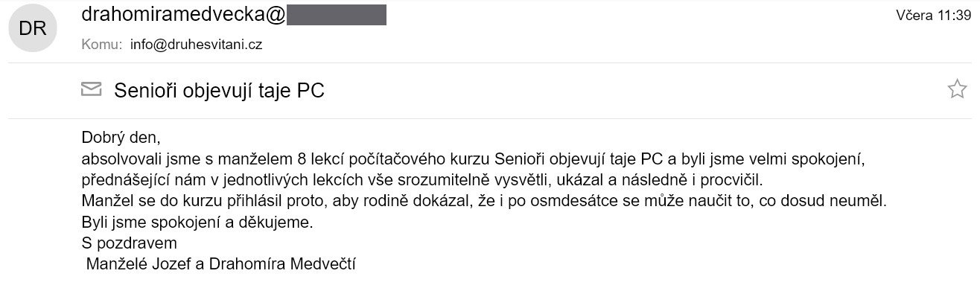Click the S pozdravem closing line

point(129,243)
